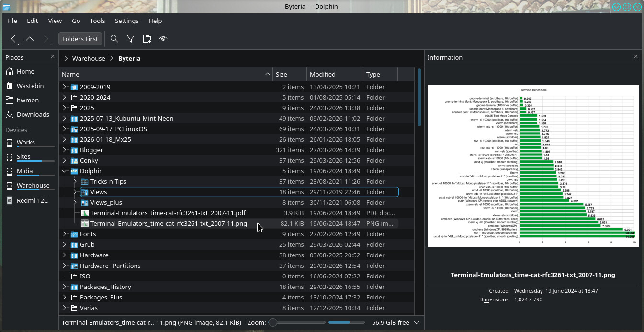Click the Terminal Benchmark preview image
The image size is (644, 332).
click(x=532, y=166)
